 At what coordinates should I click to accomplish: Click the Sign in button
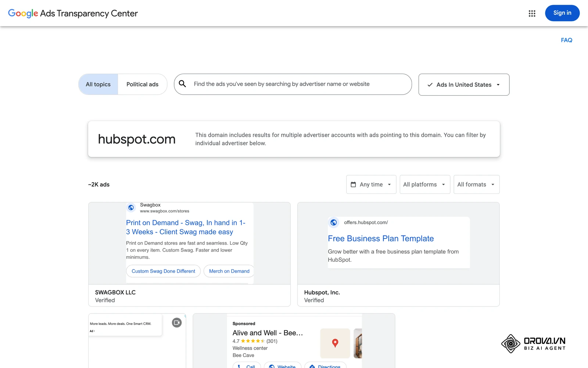pos(562,13)
